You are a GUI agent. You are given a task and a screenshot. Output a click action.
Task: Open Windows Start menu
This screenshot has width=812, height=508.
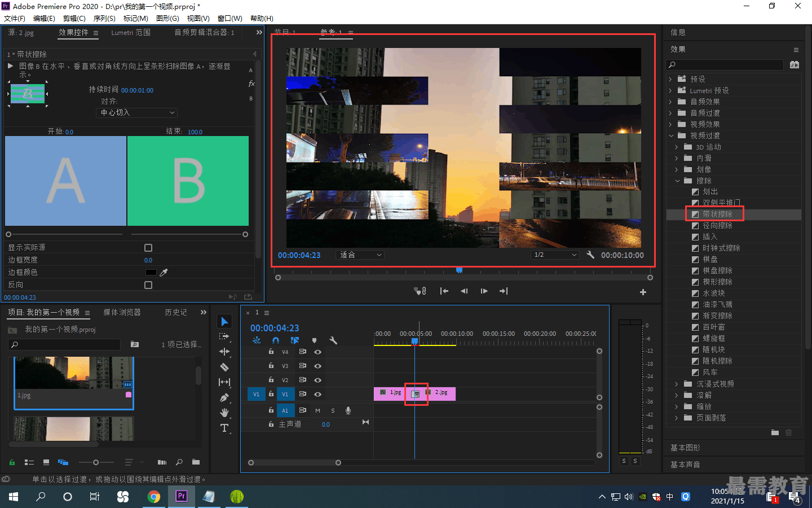click(x=14, y=497)
